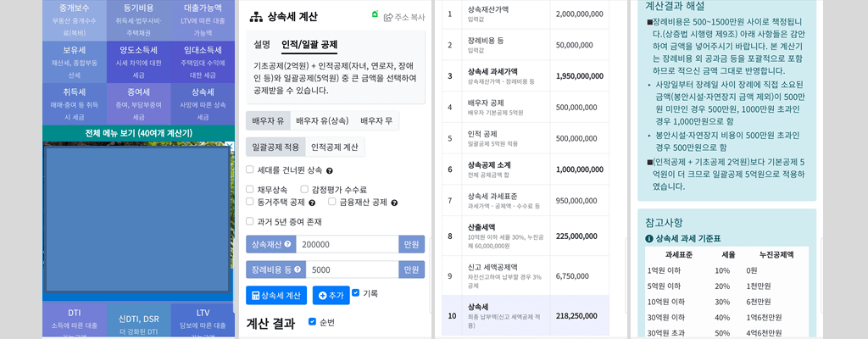This screenshot has height=339, width=868.
Task: Click the 2,000,000,000 상속재산가액 value
Action: click(x=580, y=14)
